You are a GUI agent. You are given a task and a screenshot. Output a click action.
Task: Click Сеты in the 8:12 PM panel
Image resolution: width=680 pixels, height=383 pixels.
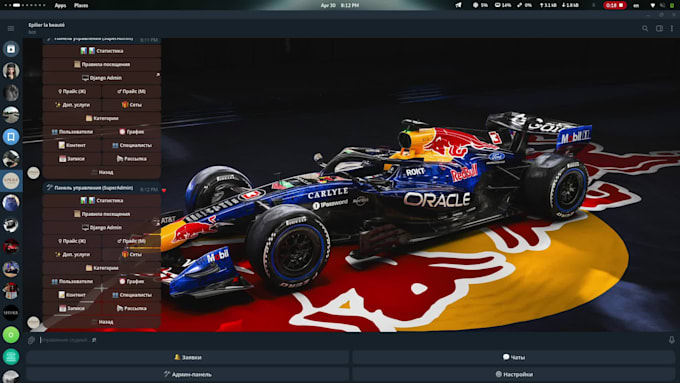pyautogui.click(x=131, y=254)
